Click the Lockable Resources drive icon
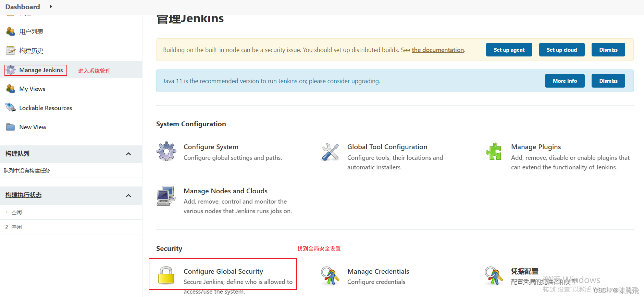The image size is (644, 297). coord(11,107)
